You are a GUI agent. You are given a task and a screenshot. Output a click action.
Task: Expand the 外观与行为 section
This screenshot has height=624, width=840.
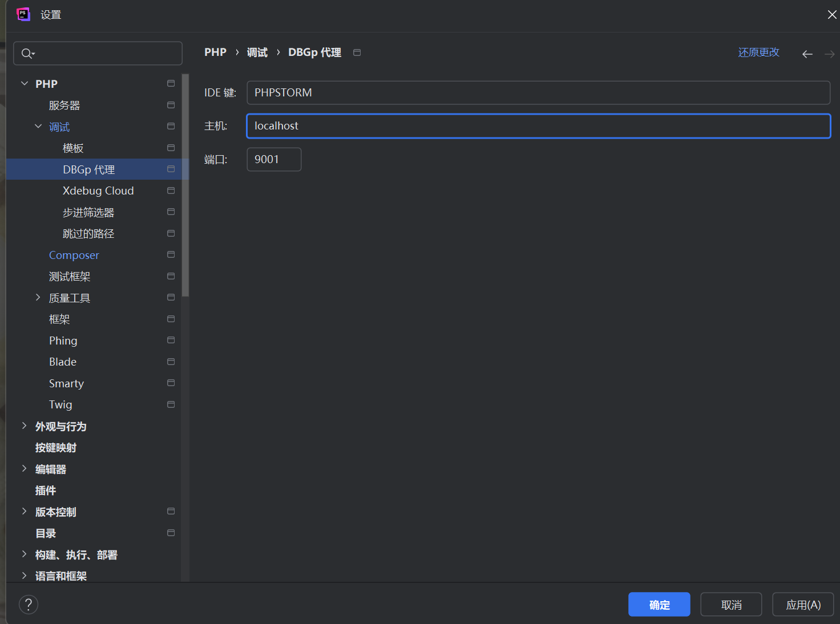click(x=25, y=426)
